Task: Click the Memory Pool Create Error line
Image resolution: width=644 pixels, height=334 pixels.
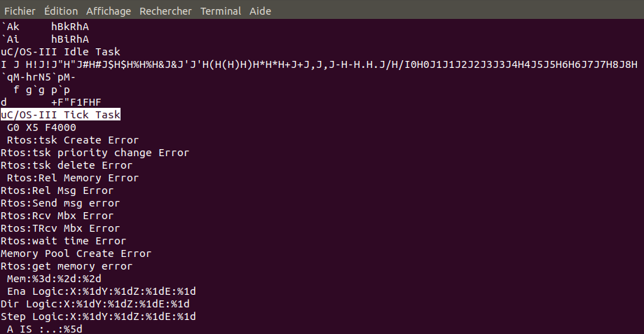Action: pos(76,253)
